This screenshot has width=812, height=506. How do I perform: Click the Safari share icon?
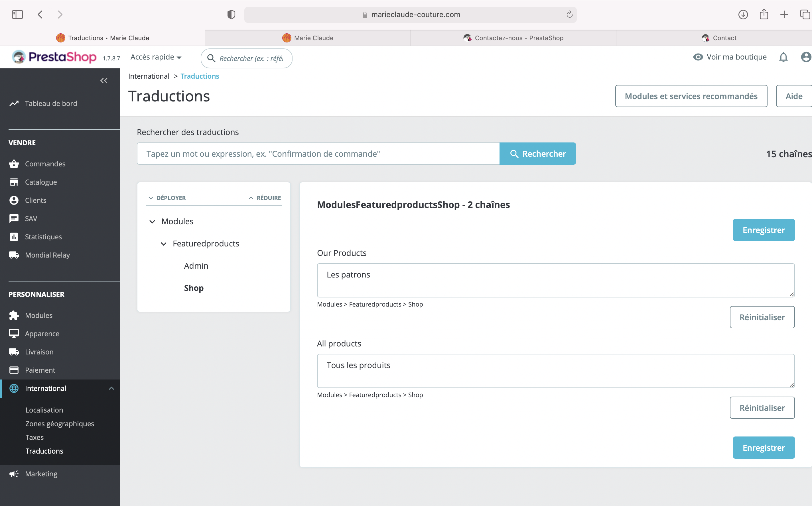(764, 14)
